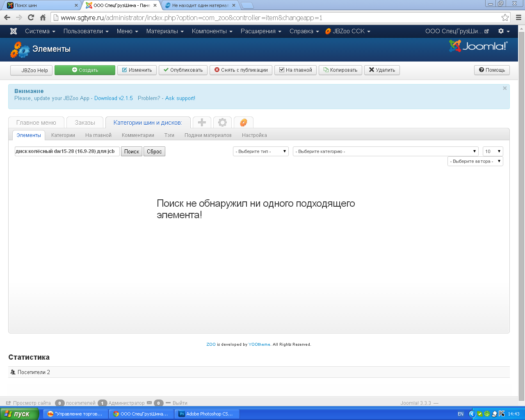Open the plus icon tab to add an app
Viewport: 525px width, 420px height.
coord(202,122)
